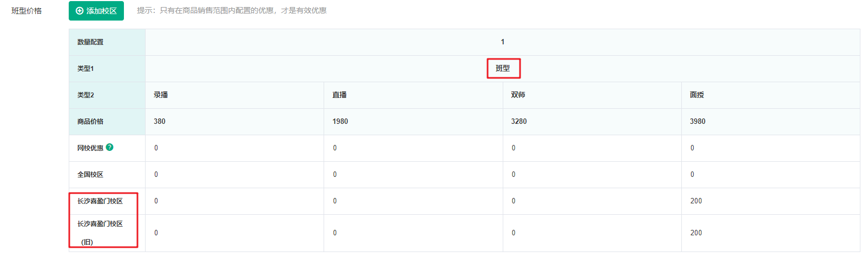
Task: Open the help icon beside 网校优惠
Action: (x=110, y=147)
